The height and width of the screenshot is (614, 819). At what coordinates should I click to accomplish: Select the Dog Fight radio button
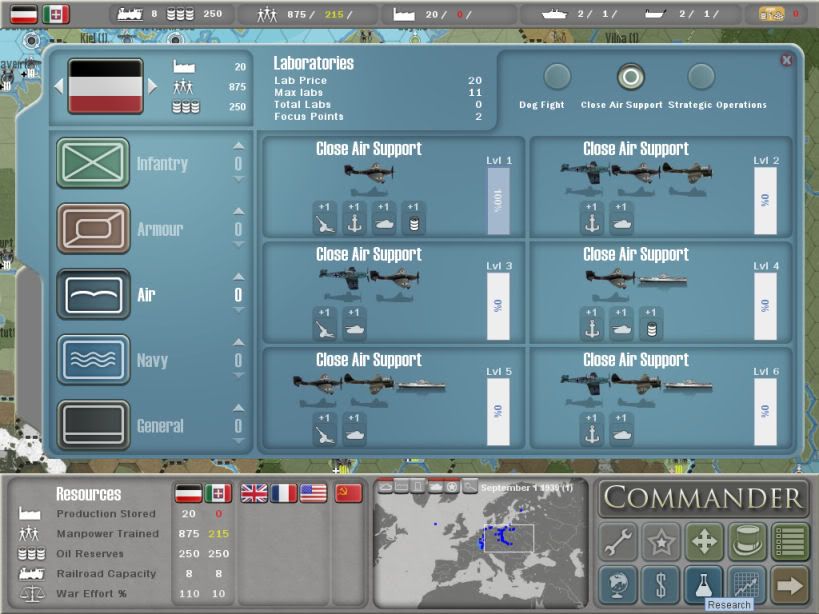coord(557,77)
